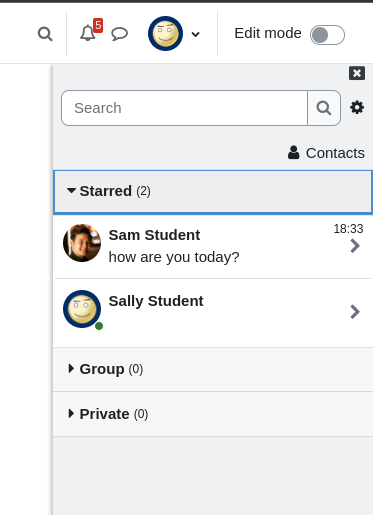
Task: Expand the Group conversations section
Action: (x=213, y=369)
